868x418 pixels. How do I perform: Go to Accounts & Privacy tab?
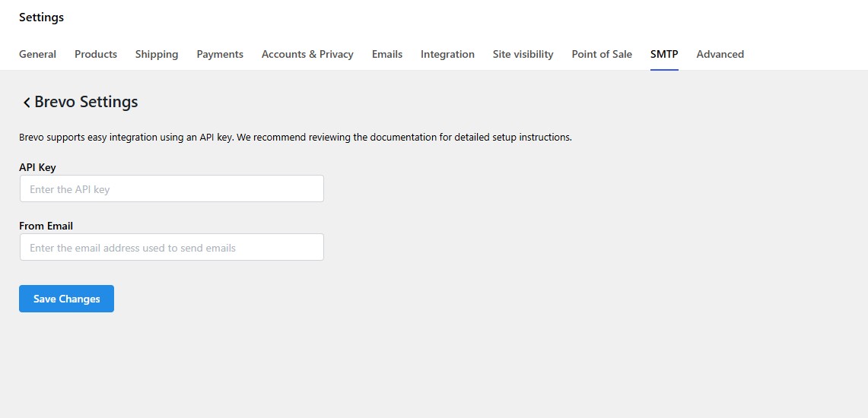click(307, 54)
